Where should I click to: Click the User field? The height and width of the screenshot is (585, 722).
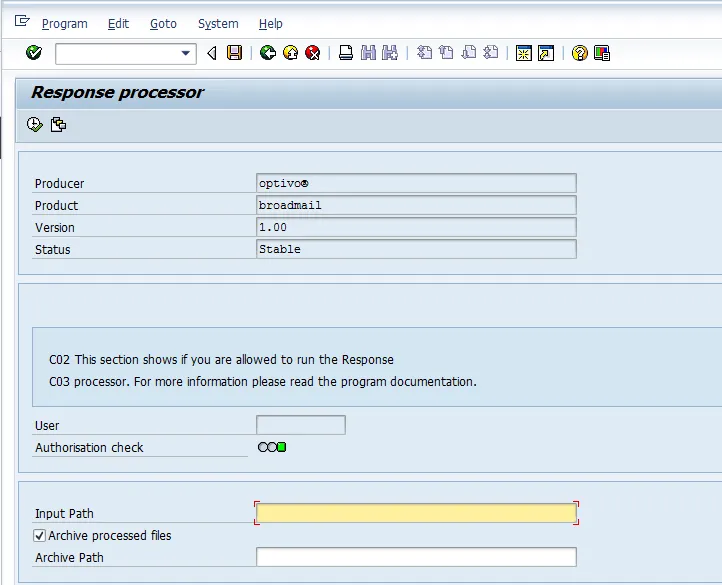click(301, 425)
